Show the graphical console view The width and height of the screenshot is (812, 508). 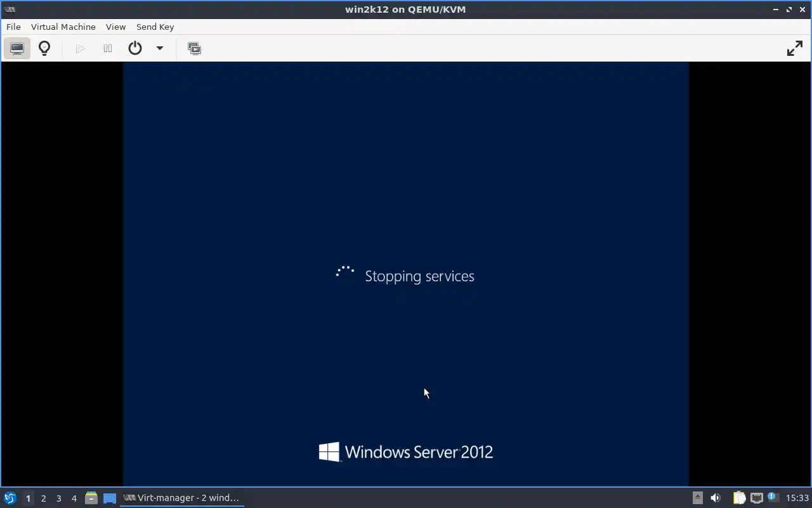tap(17, 48)
